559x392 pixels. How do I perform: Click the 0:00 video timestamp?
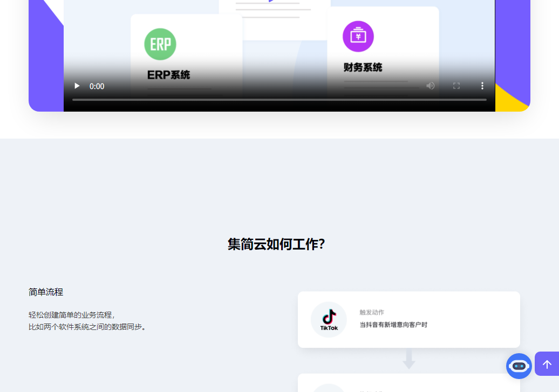[97, 86]
